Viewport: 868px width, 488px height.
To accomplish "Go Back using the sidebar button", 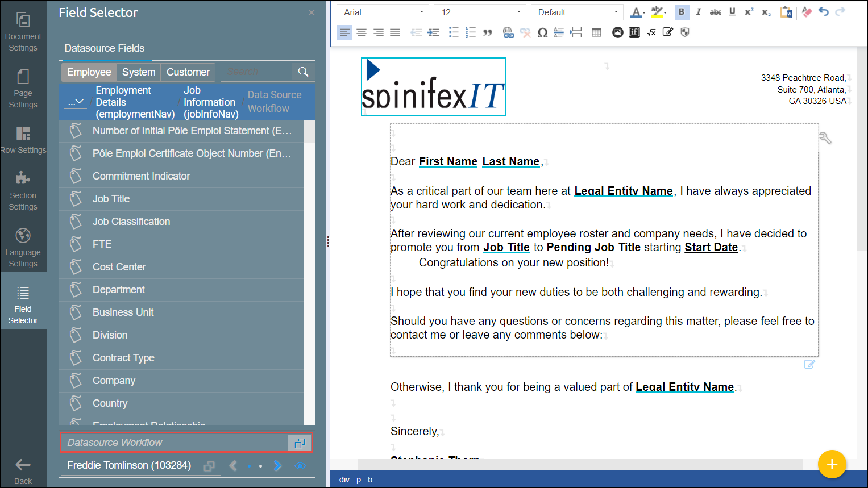I will (x=23, y=471).
